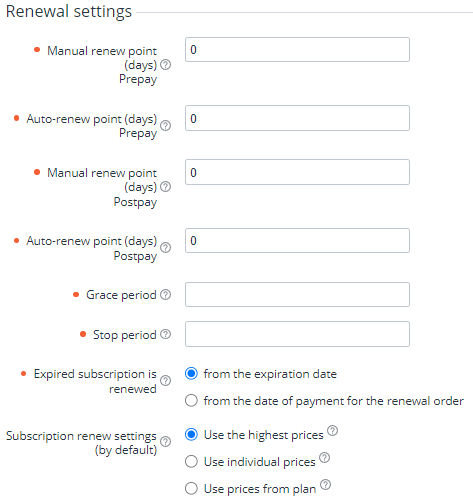The image size is (473, 502).
Task: Show Grace period help tooltip icon
Action: tap(165, 295)
